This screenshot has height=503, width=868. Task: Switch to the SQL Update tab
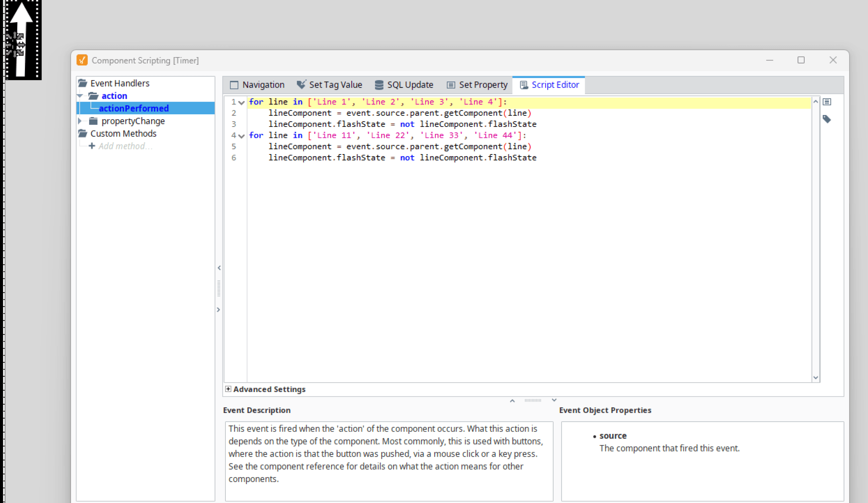coord(404,85)
